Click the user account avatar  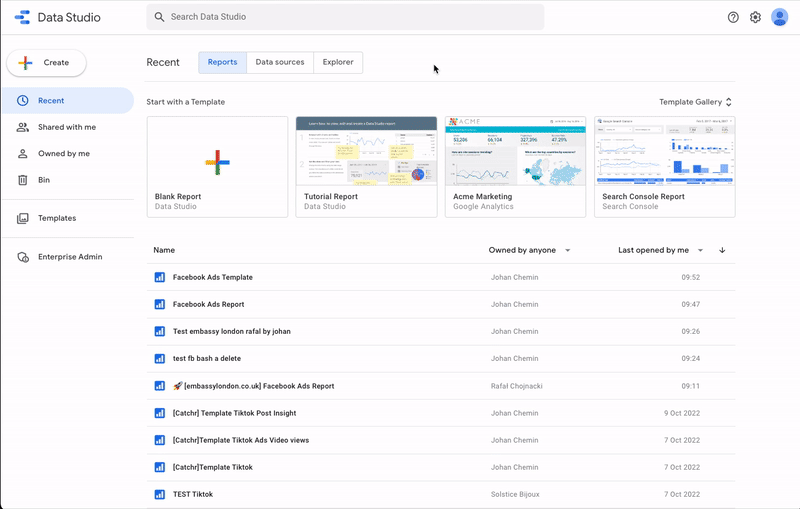tap(780, 17)
